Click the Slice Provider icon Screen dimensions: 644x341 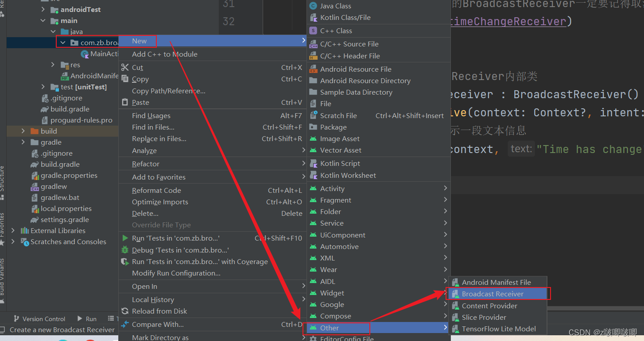[x=455, y=317]
